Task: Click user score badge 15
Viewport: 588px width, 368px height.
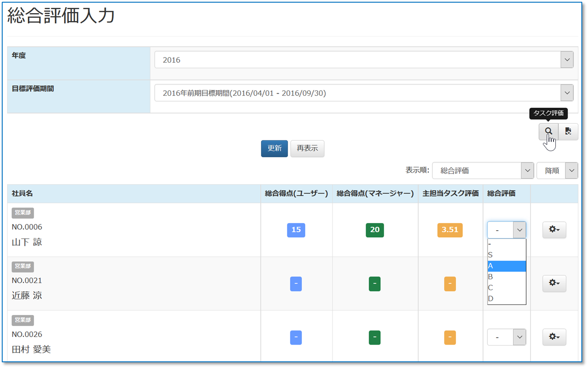Action: 296,230
